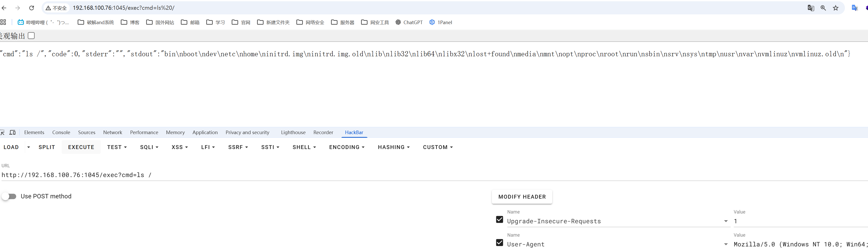The height and width of the screenshot is (250, 868).
Task: Expand the LOAD button dropdown arrow
Action: tap(29, 147)
